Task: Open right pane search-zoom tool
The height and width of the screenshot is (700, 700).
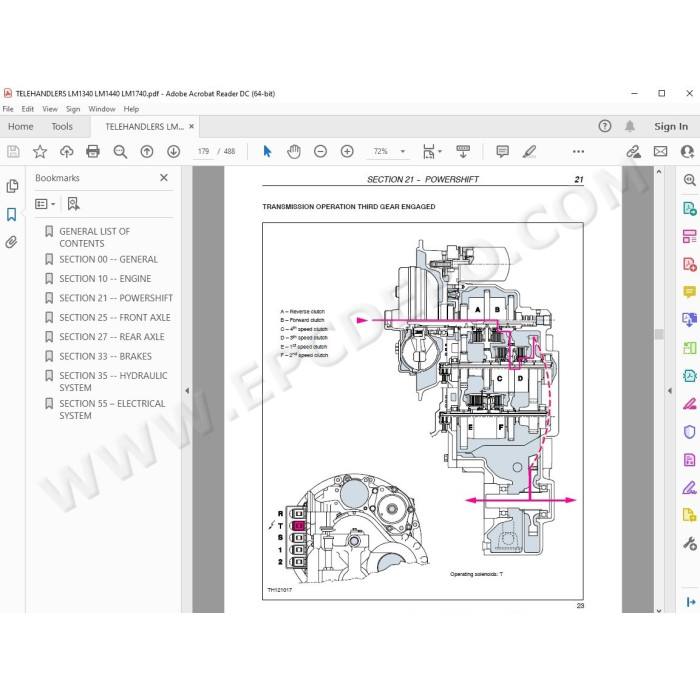Action: 689,180
